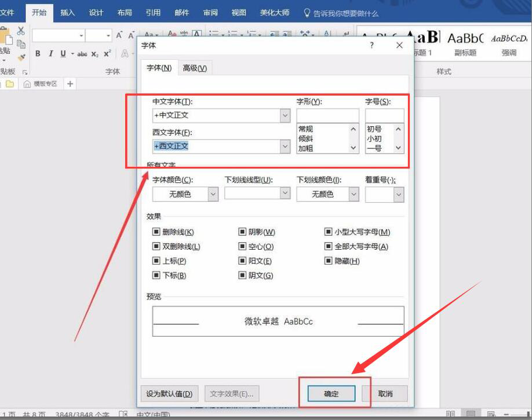Switch to the 字体(N) tab
This screenshot has height=420, width=532.
[159, 68]
